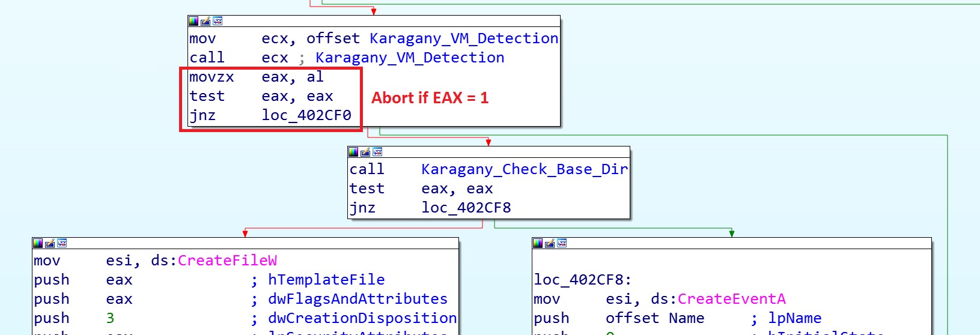Viewport: 980px width, 335px height.
Task: Click the third header icon on loc_402CF8 node
Action: [x=562, y=243]
